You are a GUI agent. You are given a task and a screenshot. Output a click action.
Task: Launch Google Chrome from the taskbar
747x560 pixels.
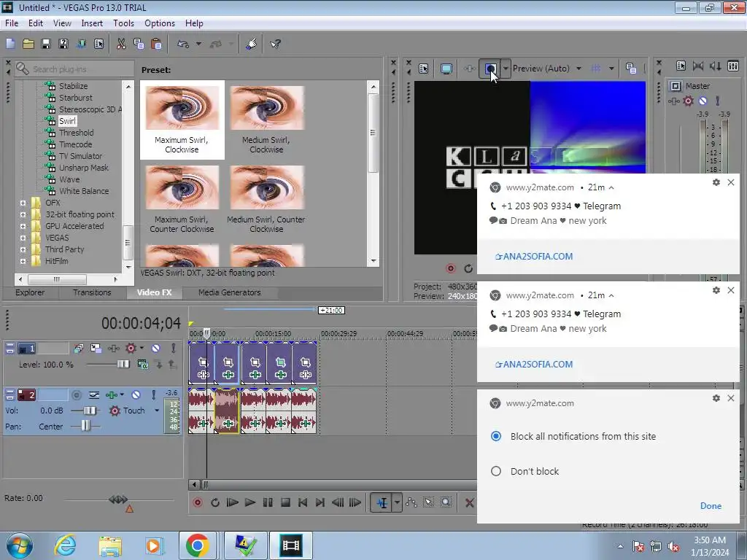click(x=198, y=545)
